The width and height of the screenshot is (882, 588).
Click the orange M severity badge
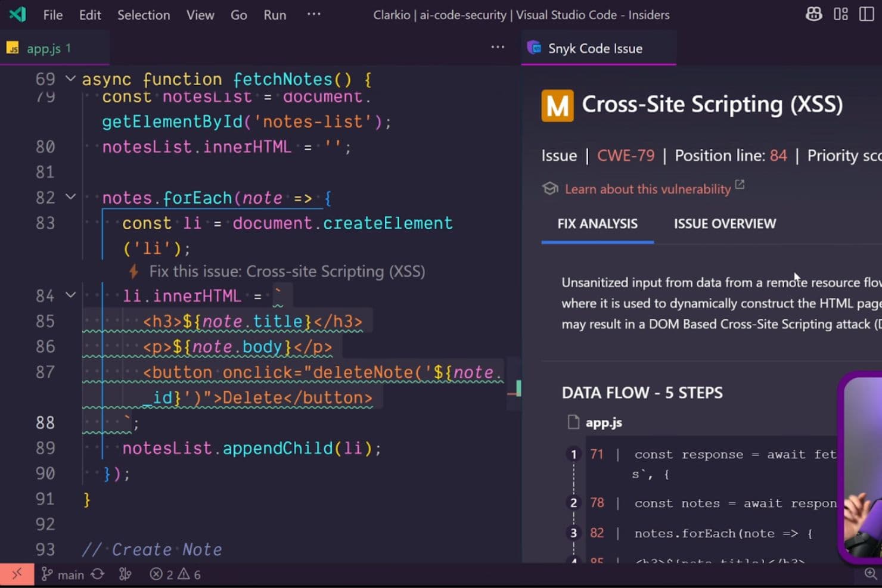click(557, 105)
